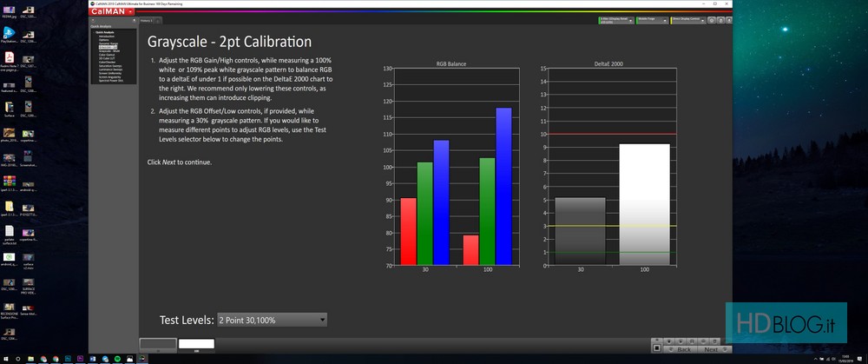This screenshot has height=364, width=868.
Task: Select Color Gamut workflow step
Action: [107, 55]
